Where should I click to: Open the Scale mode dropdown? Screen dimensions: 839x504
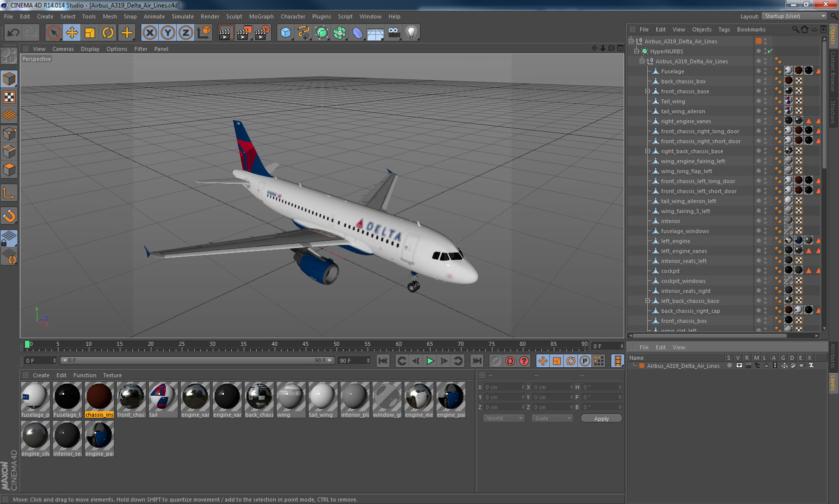tap(552, 418)
